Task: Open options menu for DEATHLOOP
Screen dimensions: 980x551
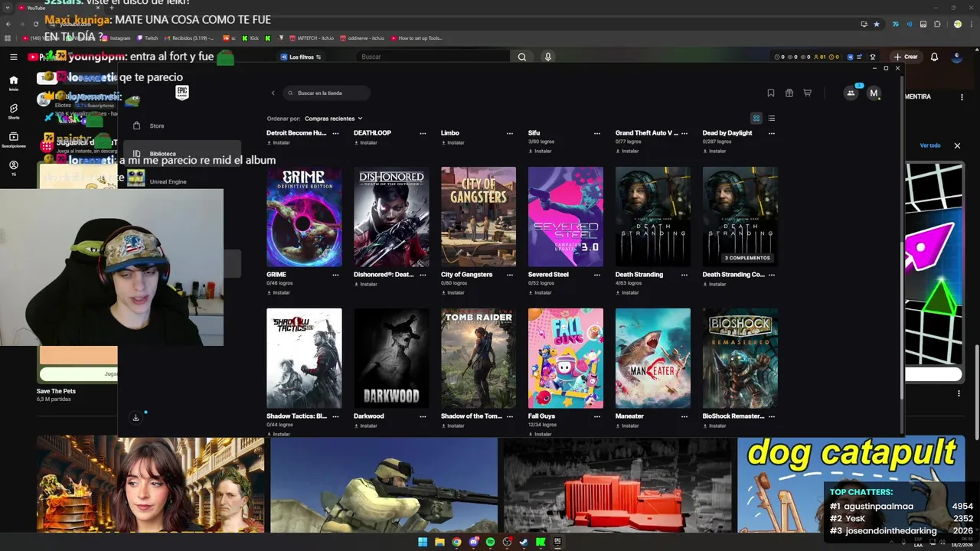Action: pyautogui.click(x=423, y=133)
